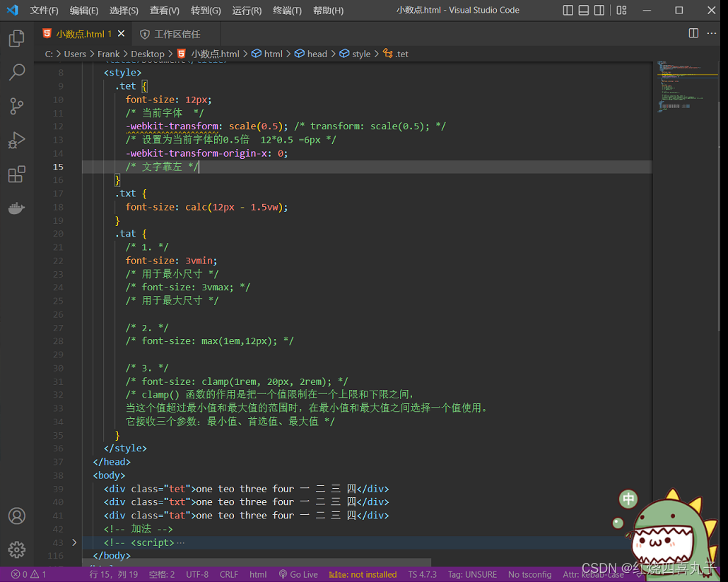728x582 pixels.
Task: Open Source Control view
Action: 17,106
